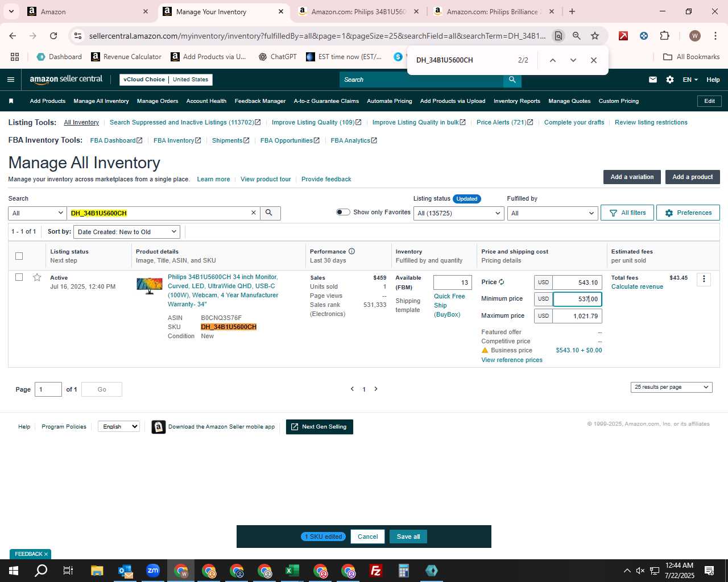This screenshot has width=728, height=582.
Task: Open the EN language dropdown in header
Action: click(690, 80)
